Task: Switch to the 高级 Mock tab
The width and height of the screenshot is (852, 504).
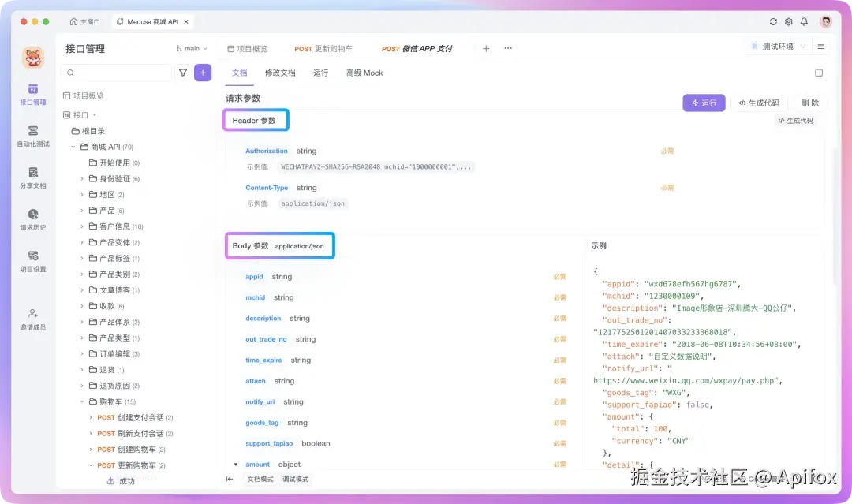Action: (364, 73)
